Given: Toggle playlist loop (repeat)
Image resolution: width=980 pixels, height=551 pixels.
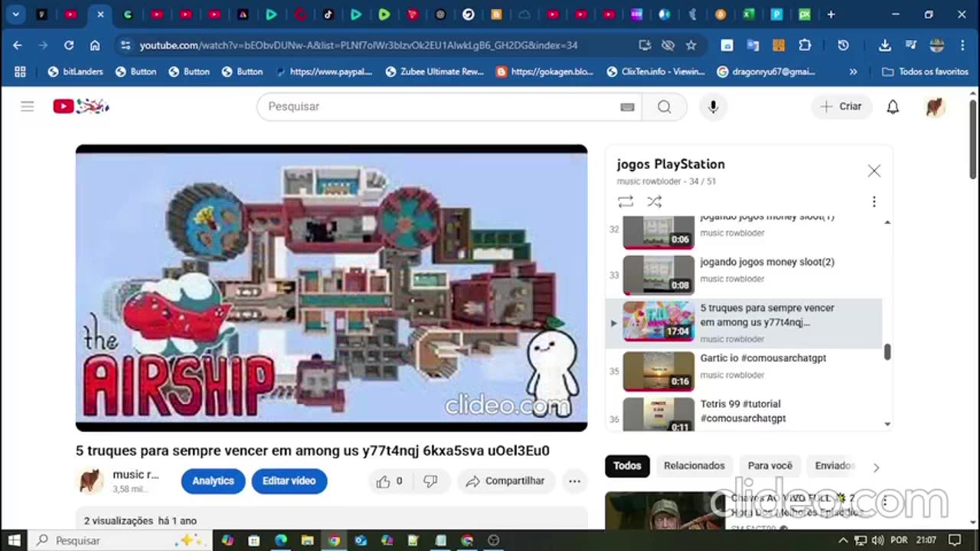Looking at the screenshot, I should 626,201.
